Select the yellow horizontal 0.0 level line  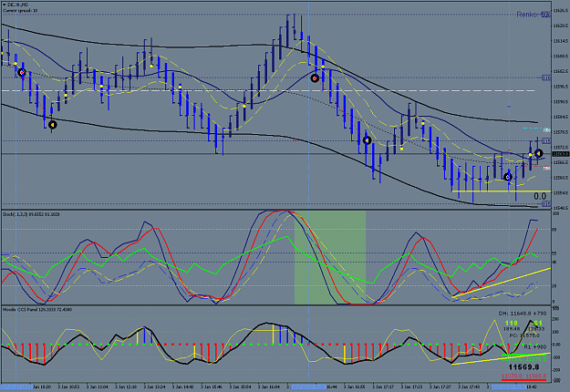(x=501, y=191)
